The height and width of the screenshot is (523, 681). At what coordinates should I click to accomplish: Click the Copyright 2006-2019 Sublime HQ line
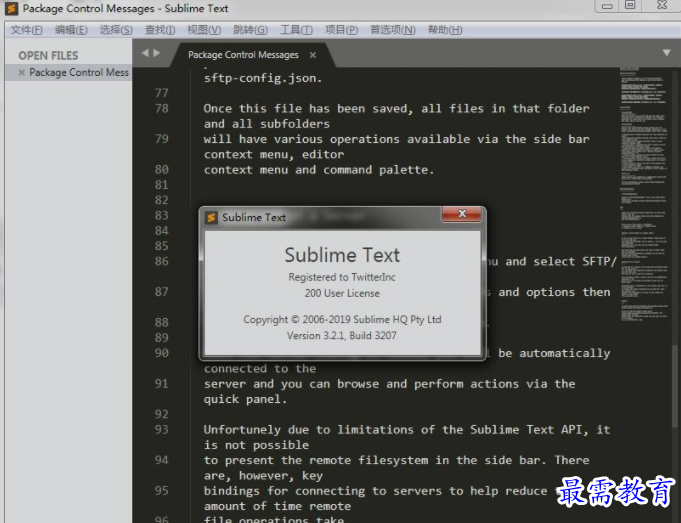tap(342, 320)
